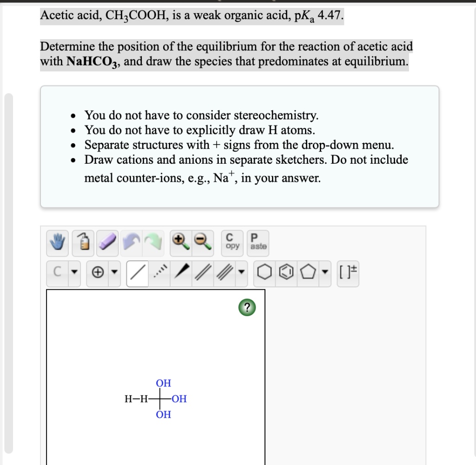This screenshot has width=476, height=465.
Task: Select the bracket charge tool
Action: (x=348, y=273)
